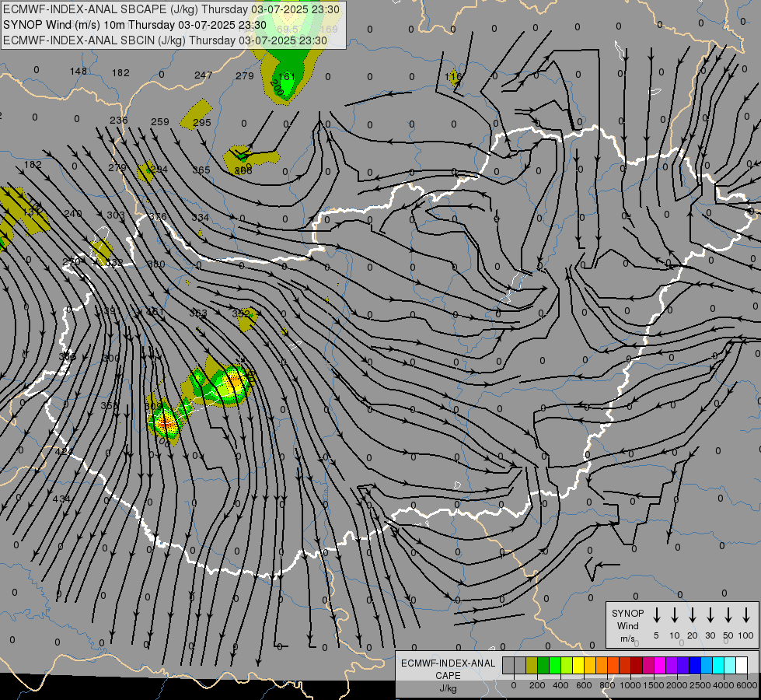Pick the dark green CAPE legend swatch

(543, 665)
